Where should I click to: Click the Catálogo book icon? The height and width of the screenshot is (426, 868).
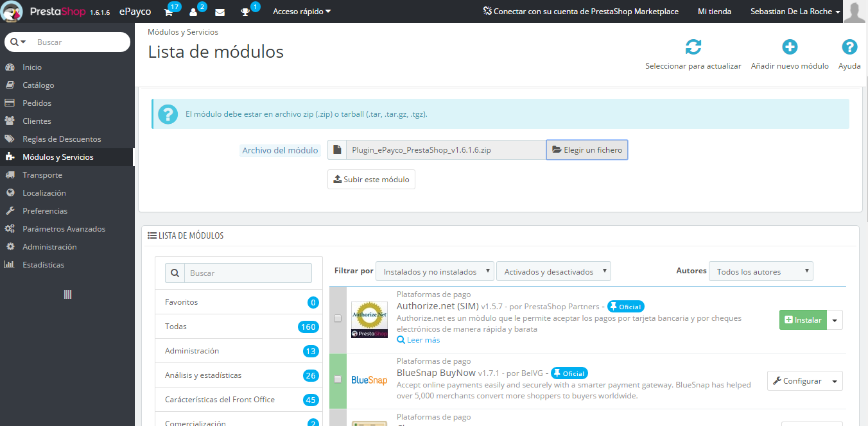click(10, 85)
